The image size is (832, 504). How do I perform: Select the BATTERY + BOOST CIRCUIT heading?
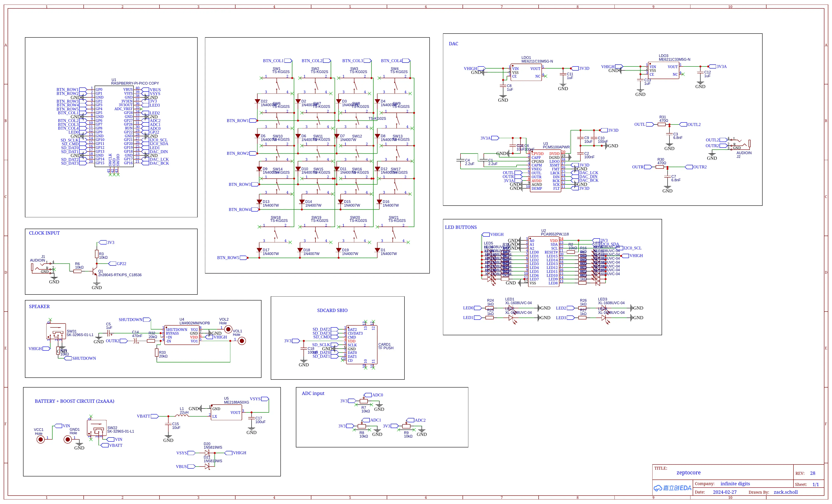(74, 401)
